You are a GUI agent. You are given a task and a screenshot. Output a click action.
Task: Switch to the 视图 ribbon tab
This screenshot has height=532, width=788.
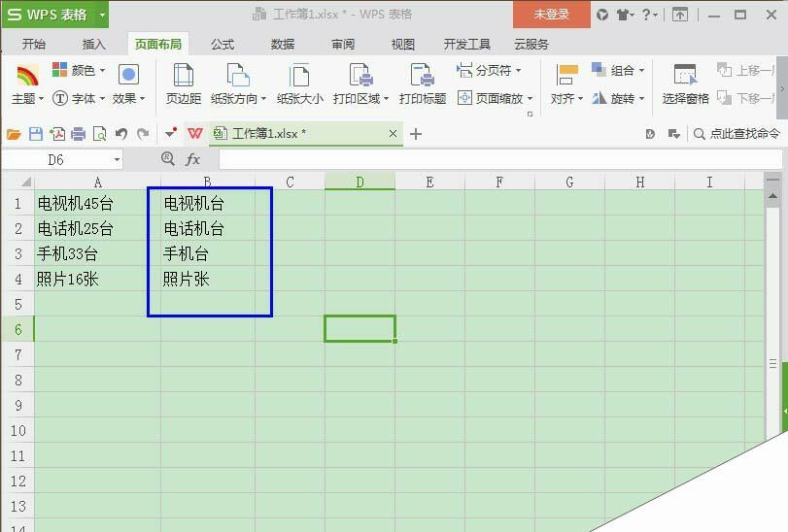tap(403, 44)
